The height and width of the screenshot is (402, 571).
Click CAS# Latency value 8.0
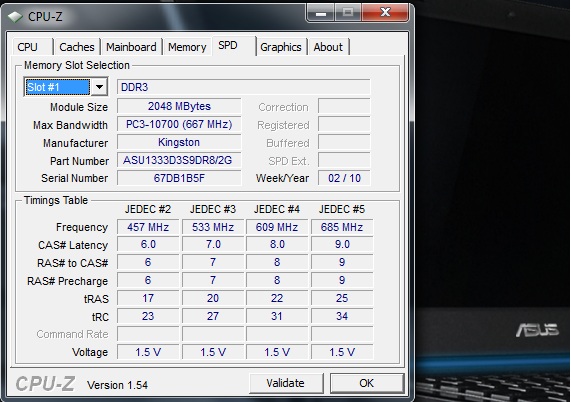(277, 244)
